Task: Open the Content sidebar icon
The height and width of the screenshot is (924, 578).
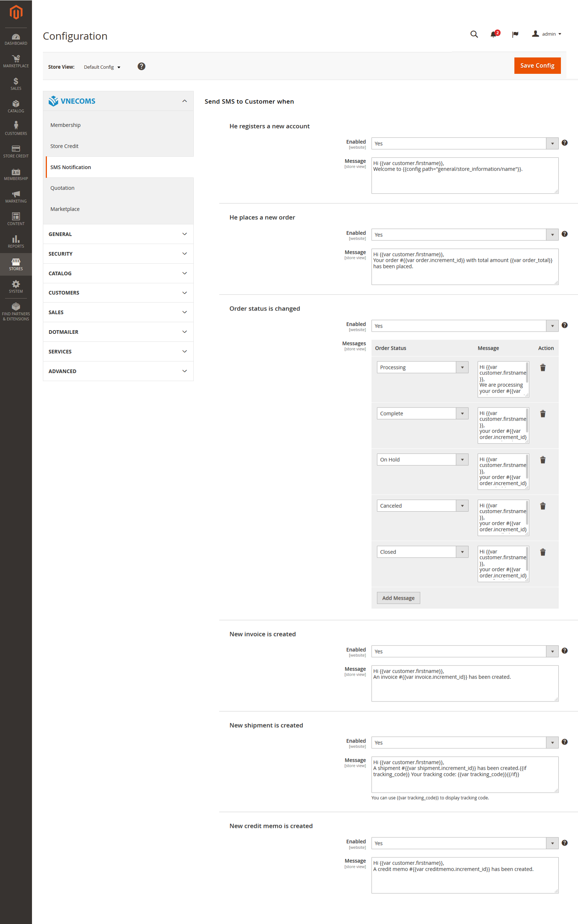Action: point(16,219)
